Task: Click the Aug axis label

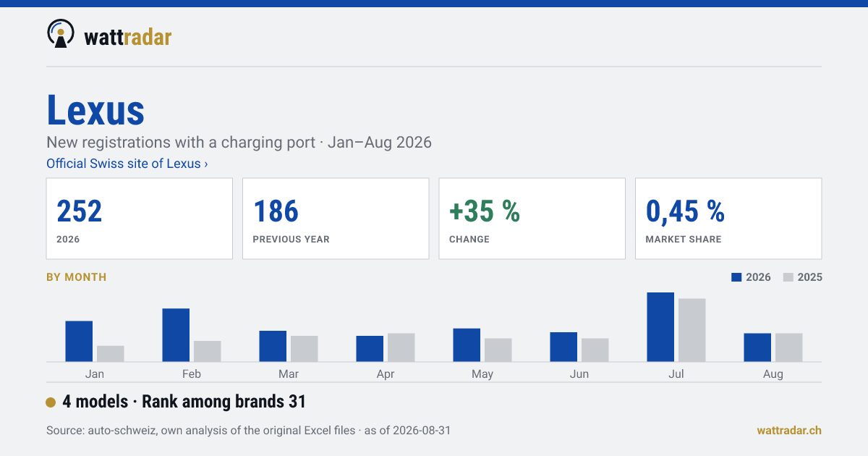Action: click(x=773, y=374)
